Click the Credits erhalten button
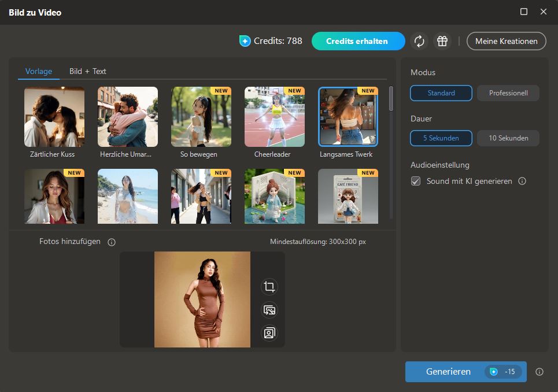558x392 pixels. (358, 41)
